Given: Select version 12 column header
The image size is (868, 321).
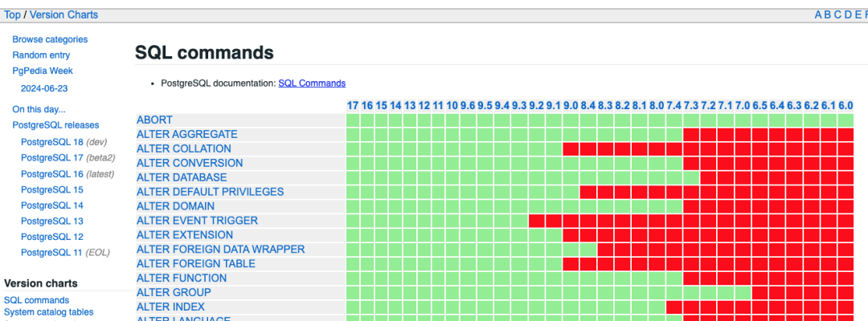Looking at the screenshot, I should click(424, 105).
